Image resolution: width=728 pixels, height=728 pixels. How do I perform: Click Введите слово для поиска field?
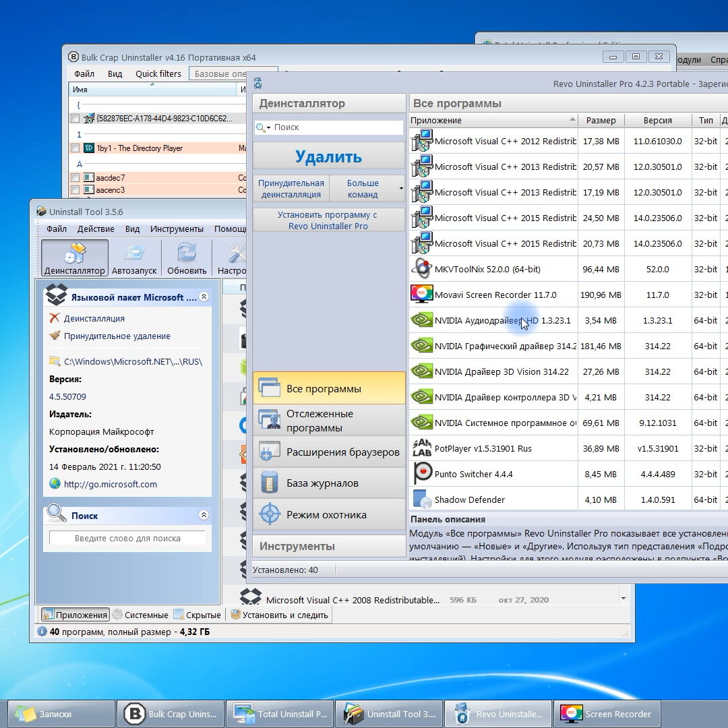[x=127, y=538]
